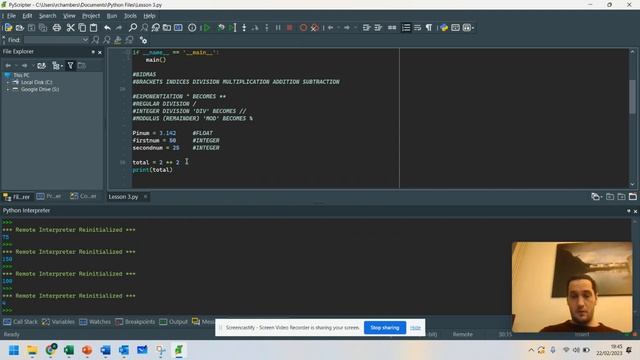Open the Find field history dropdown

point(85,40)
